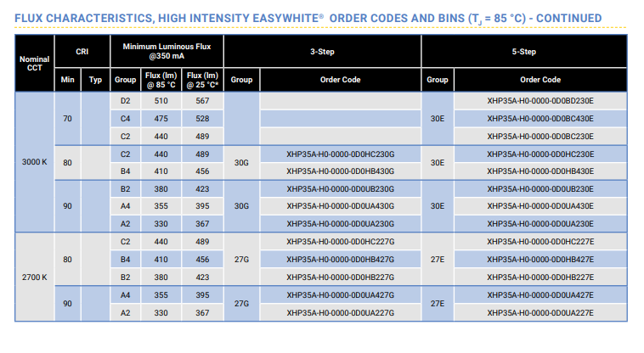The image size is (644, 353).
Task: Click the 5-Step column header
Action: pos(523,52)
